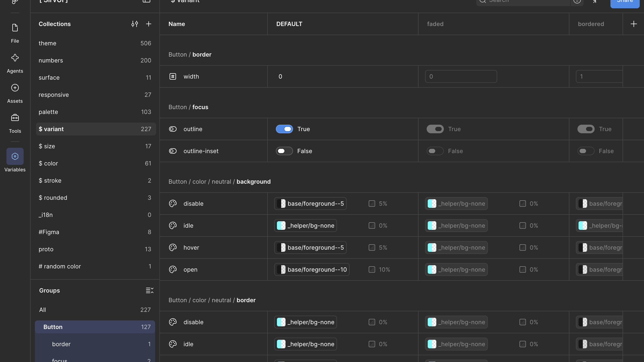Click _helper/bg-none chip for idle background DEFAULT
The width and height of the screenshot is (644, 362).
[306, 226]
